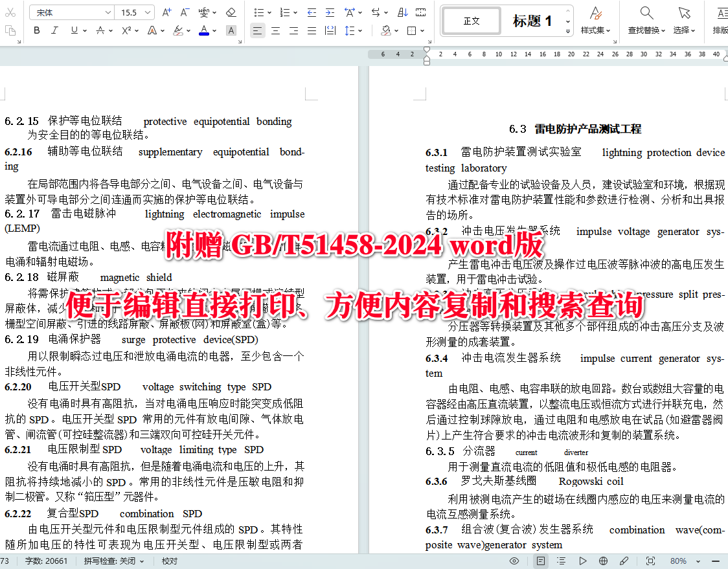Toggle superscript X² formatting
This screenshot has width=728, height=569.
126,30
